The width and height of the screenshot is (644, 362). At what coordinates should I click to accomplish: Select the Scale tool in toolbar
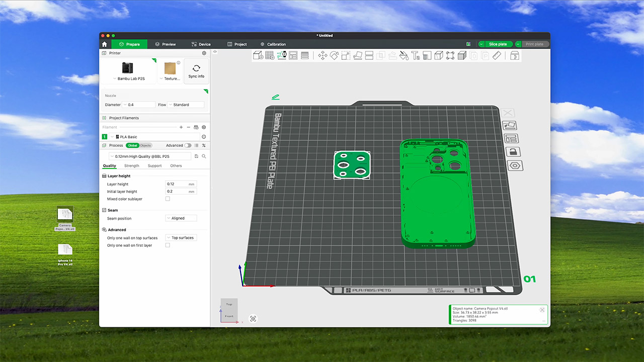pos(346,55)
